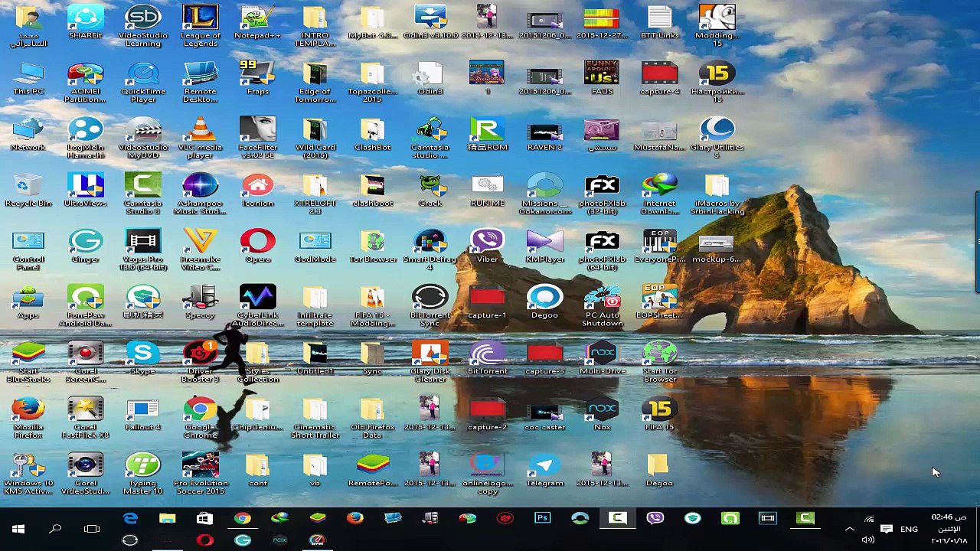This screenshot has width=980, height=551.
Task: Open the ENG language switcher
Action: point(909,529)
